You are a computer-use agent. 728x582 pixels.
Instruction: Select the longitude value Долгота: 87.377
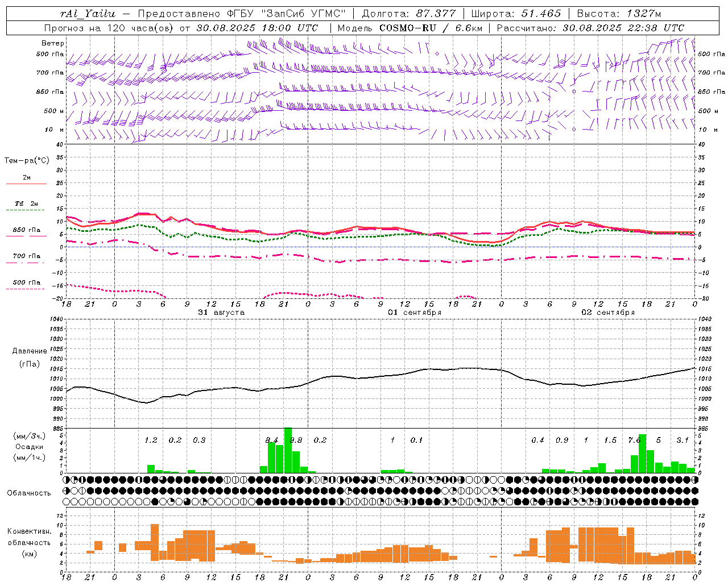click(408, 14)
